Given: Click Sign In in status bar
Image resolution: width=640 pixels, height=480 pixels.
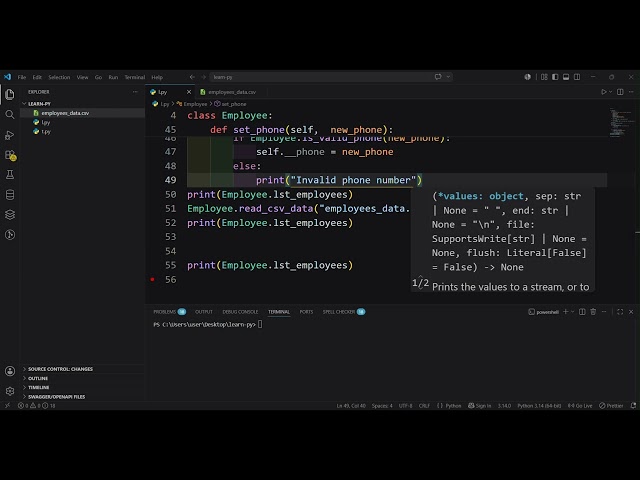Looking at the screenshot, I should tap(480, 406).
